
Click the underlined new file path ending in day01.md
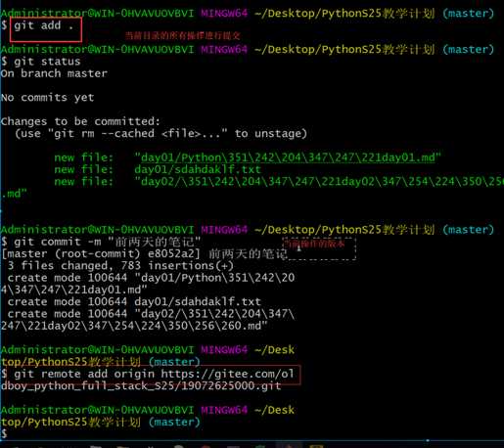(x=288, y=157)
